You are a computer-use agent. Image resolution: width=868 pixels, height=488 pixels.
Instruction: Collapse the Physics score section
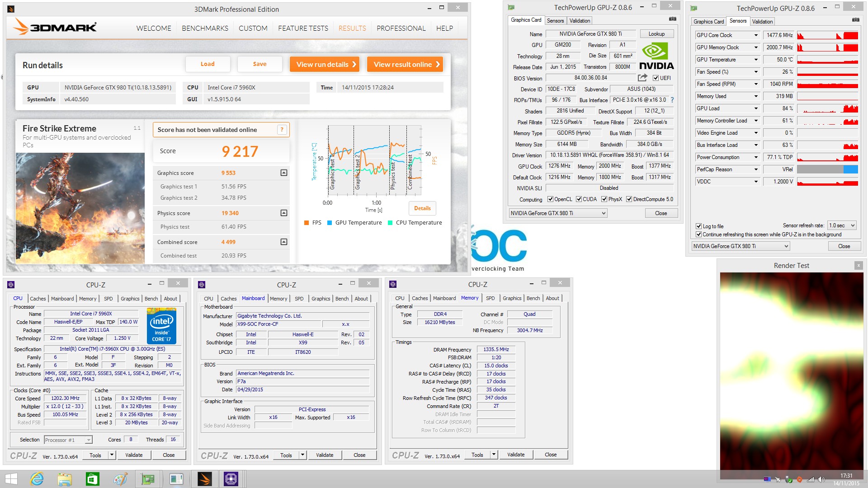click(284, 213)
